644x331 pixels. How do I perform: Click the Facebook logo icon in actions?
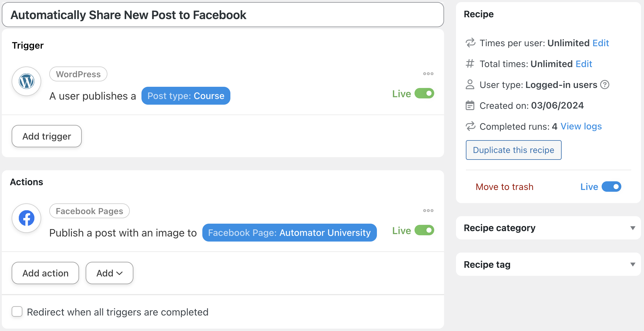tap(27, 218)
